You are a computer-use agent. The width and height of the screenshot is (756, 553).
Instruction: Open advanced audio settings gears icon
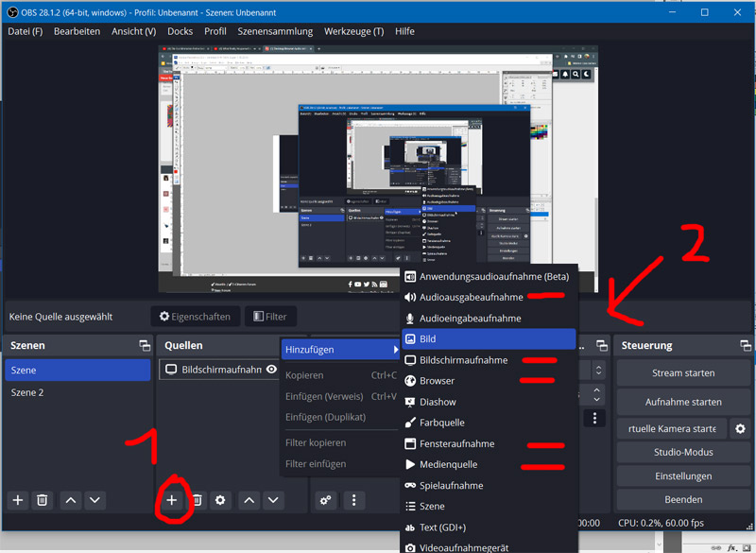coord(325,500)
